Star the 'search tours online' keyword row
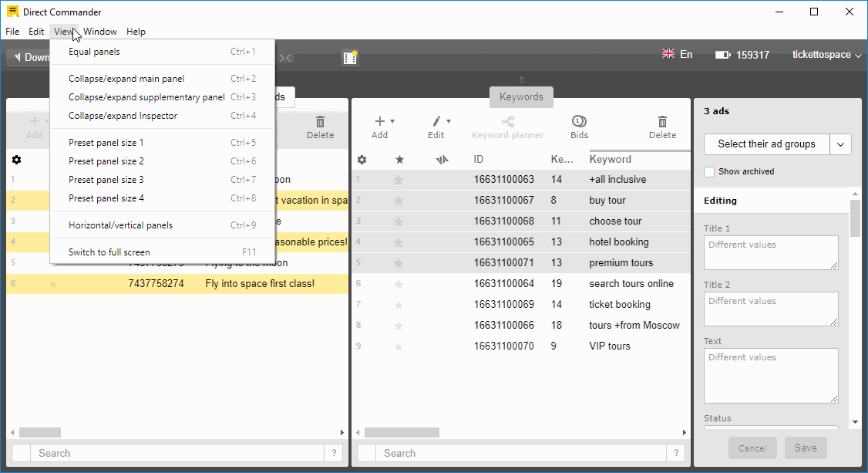 pyautogui.click(x=399, y=284)
